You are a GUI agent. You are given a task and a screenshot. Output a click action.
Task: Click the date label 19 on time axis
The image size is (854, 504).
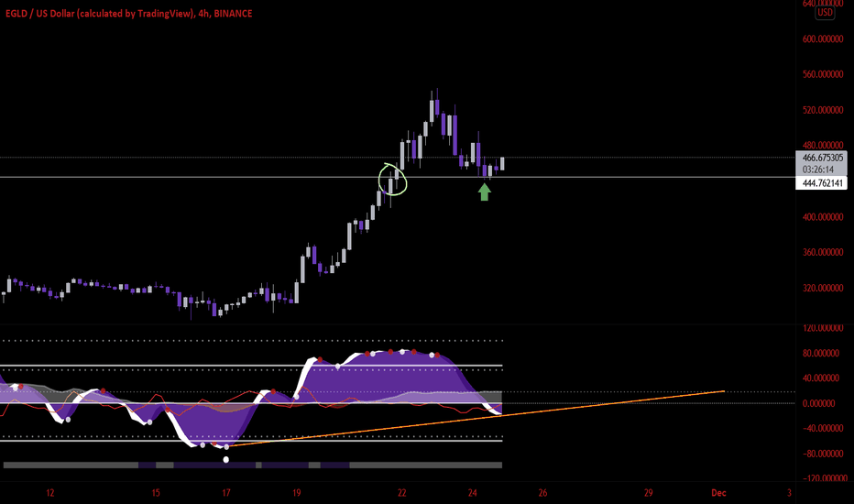pyautogui.click(x=296, y=493)
